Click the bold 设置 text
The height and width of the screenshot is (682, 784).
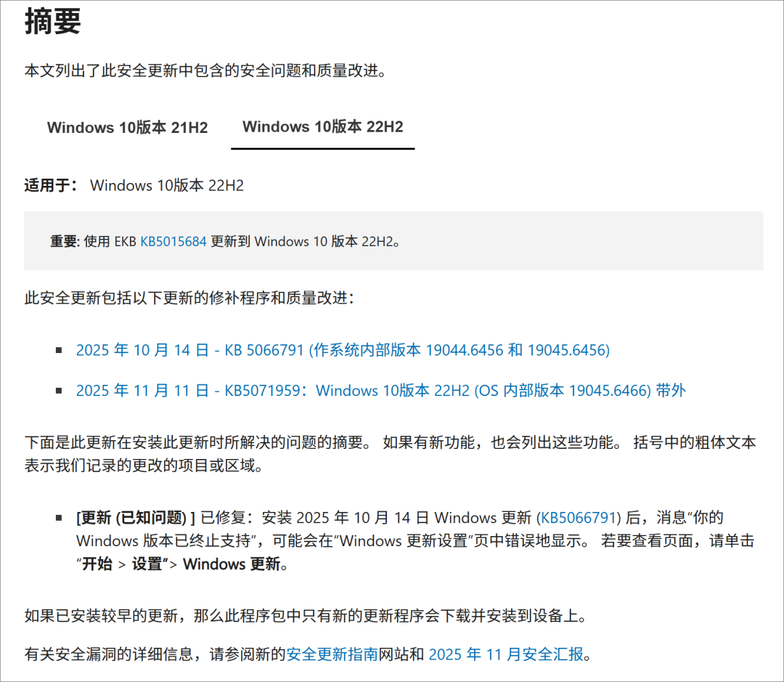(x=147, y=564)
